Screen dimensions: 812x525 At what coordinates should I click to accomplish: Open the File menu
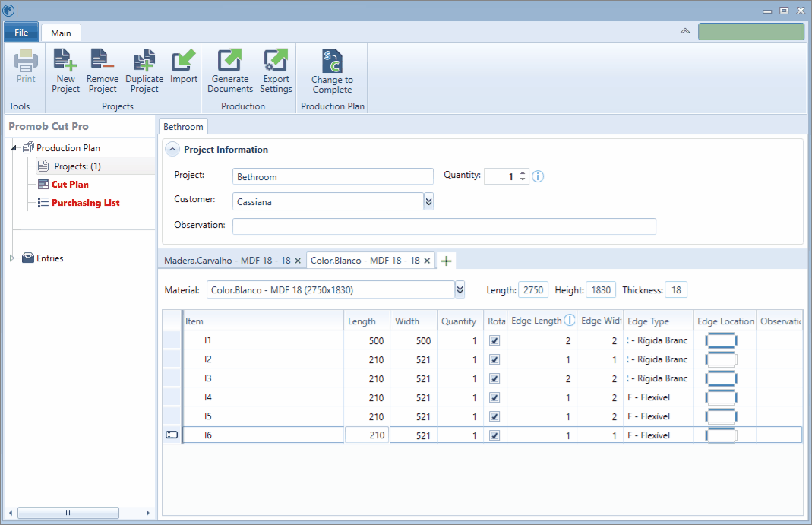coord(21,32)
